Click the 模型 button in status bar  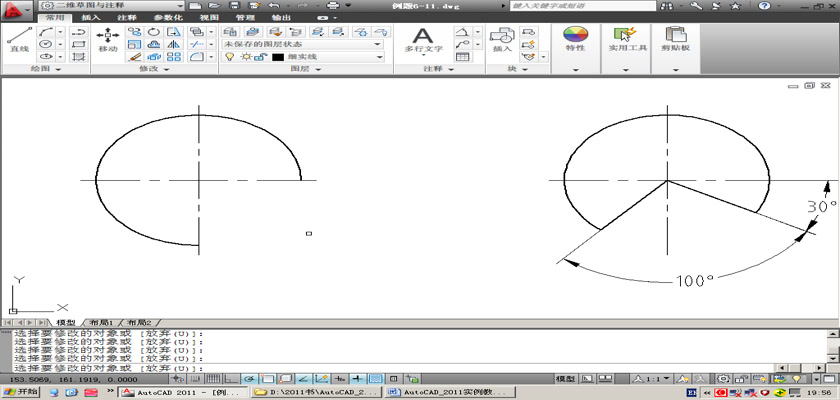(x=565, y=379)
